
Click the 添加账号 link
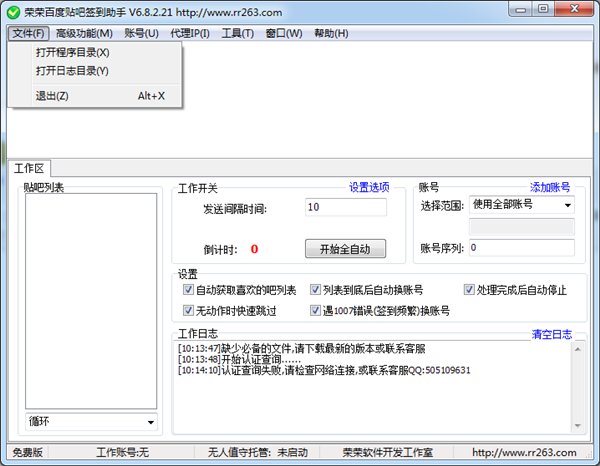coord(550,187)
